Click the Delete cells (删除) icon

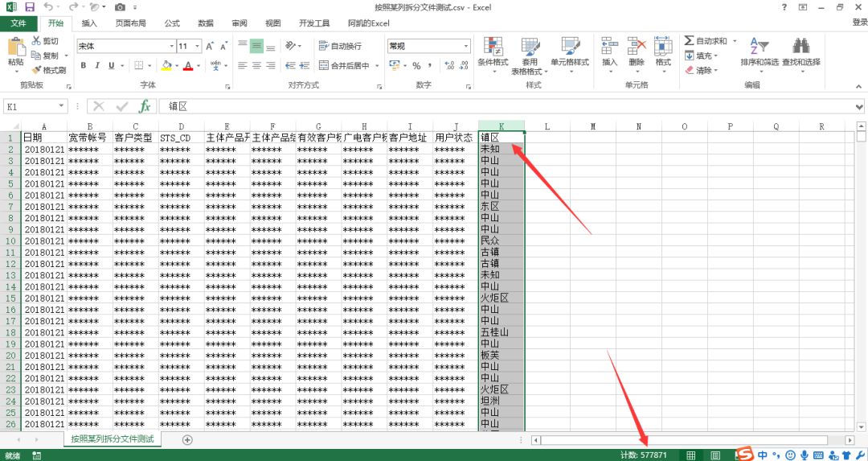[x=637, y=47]
